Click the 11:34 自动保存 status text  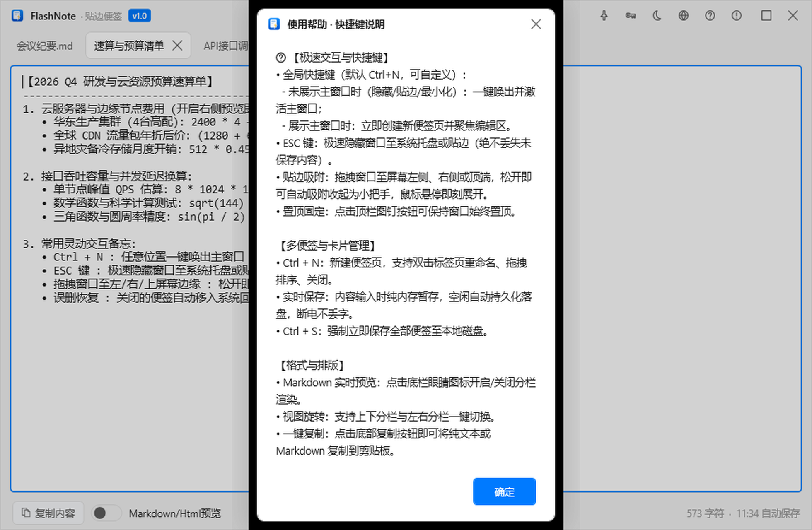768,513
